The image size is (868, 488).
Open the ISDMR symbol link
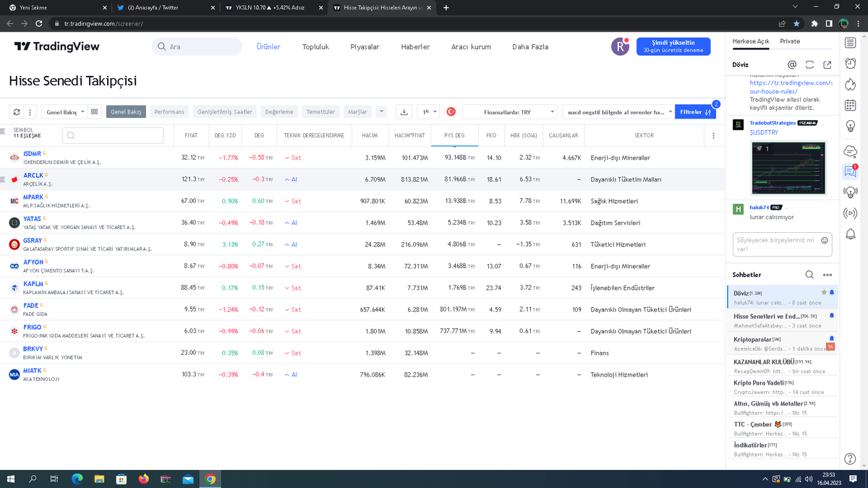point(33,154)
